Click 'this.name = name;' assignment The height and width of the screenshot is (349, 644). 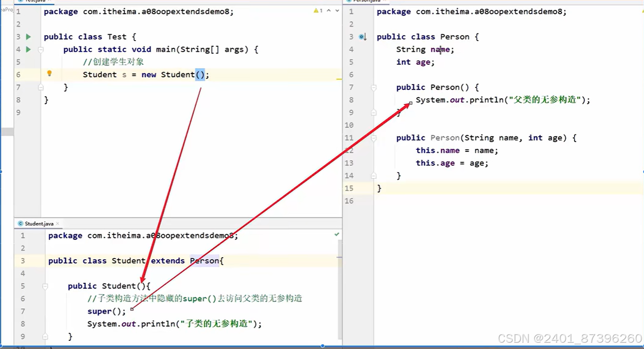click(x=457, y=150)
